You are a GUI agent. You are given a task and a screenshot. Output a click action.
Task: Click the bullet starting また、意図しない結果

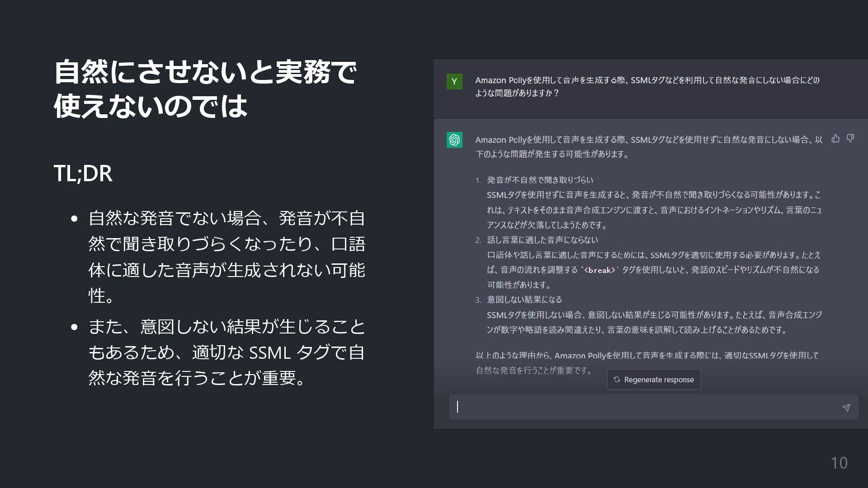[x=227, y=352]
